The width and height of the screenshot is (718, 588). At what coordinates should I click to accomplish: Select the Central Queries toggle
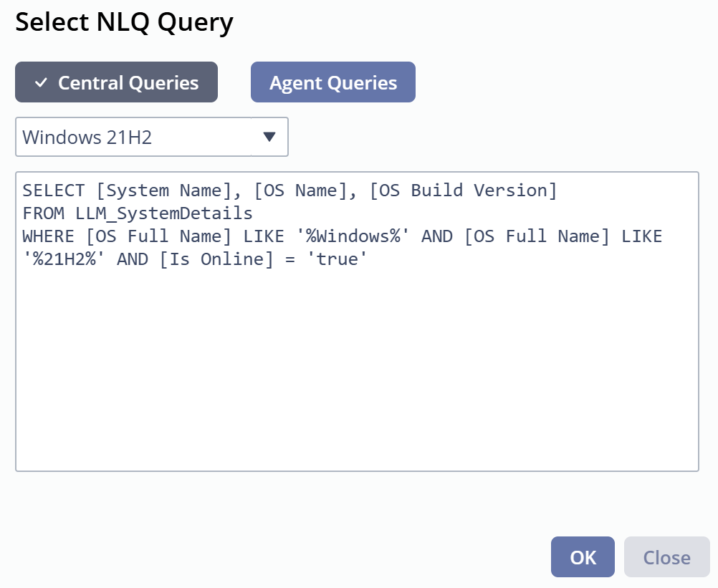[x=116, y=82]
